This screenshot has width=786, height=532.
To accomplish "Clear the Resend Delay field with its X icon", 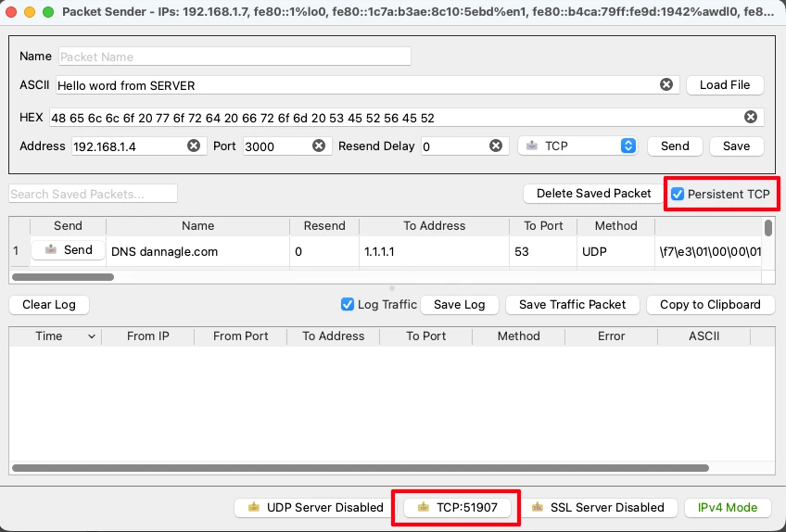I will click(x=496, y=146).
